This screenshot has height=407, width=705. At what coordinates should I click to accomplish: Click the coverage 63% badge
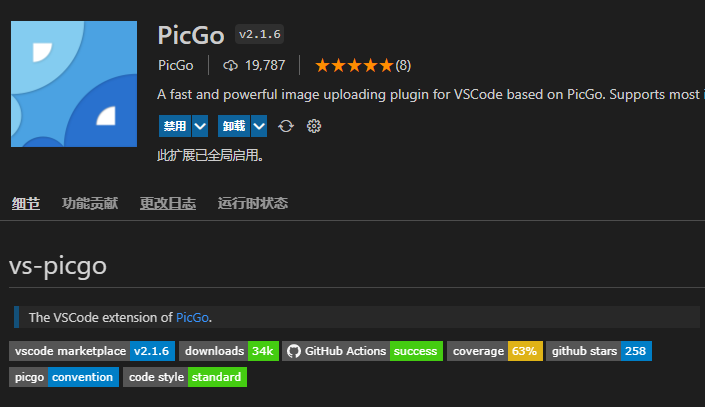pos(494,351)
